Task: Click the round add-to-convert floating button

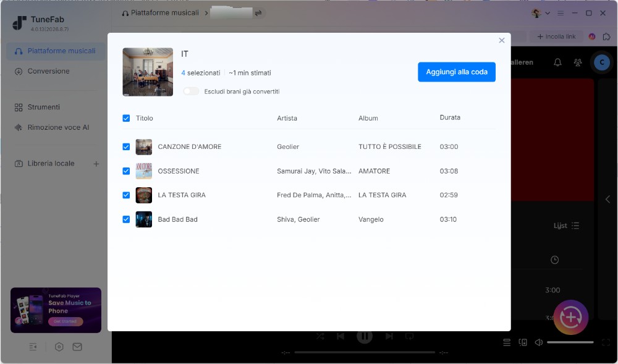Action: click(x=570, y=318)
